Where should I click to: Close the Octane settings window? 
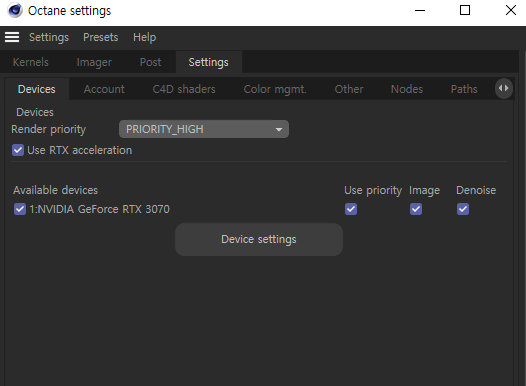click(x=511, y=10)
